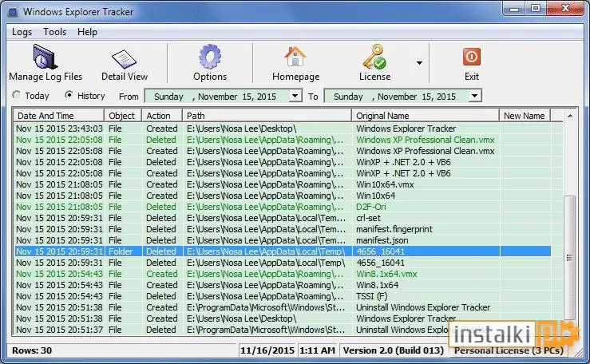Click the Rows: 30 status text
The height and width of the screenshot is (364, 590).
(x=32, y=350)
